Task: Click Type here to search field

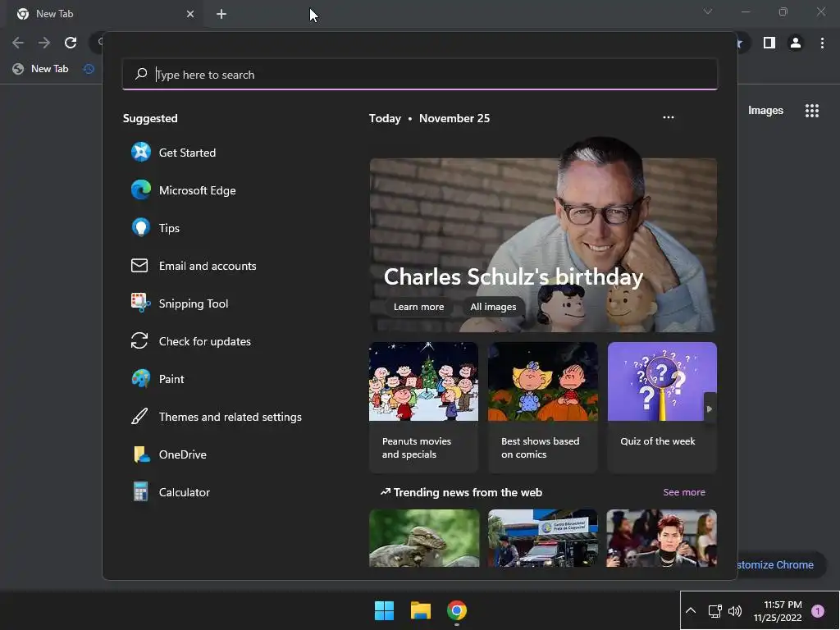Action: [x=420, y=74]
